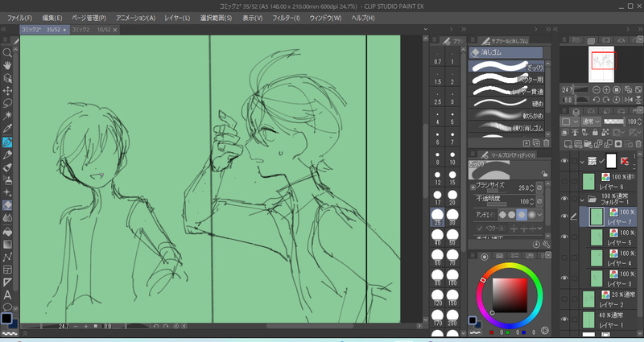Pick brush size 30 preset

click(x=452, y=216)
